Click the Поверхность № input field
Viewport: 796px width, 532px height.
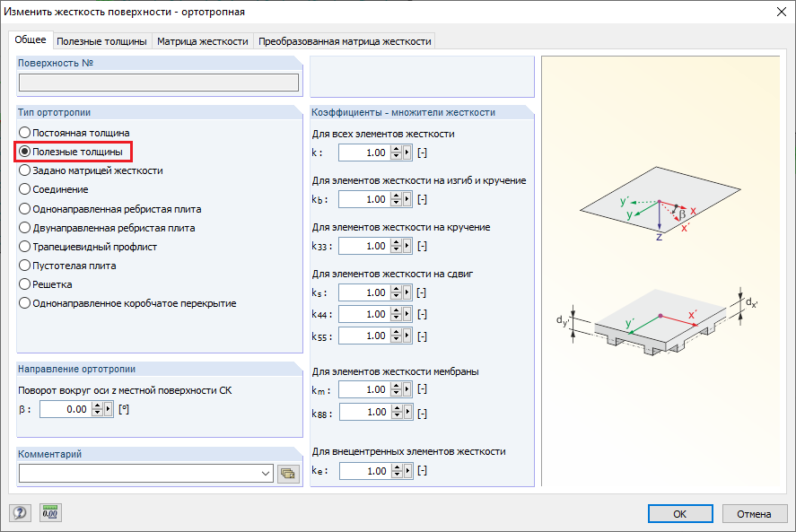159,83
